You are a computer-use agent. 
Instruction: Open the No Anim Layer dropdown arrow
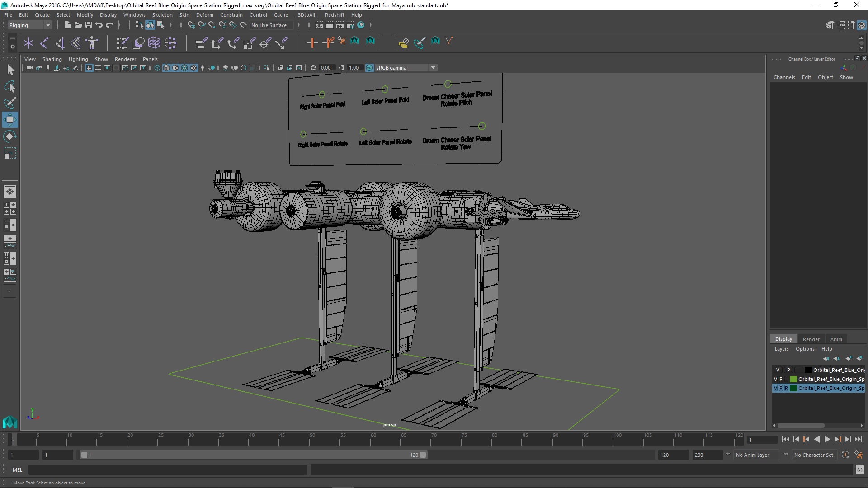point(728,455)
